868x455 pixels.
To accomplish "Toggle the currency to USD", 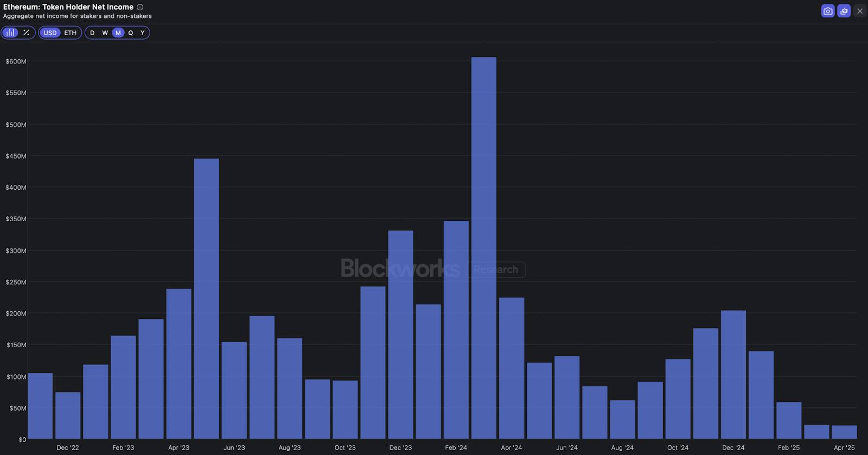I will pos(50,33).
